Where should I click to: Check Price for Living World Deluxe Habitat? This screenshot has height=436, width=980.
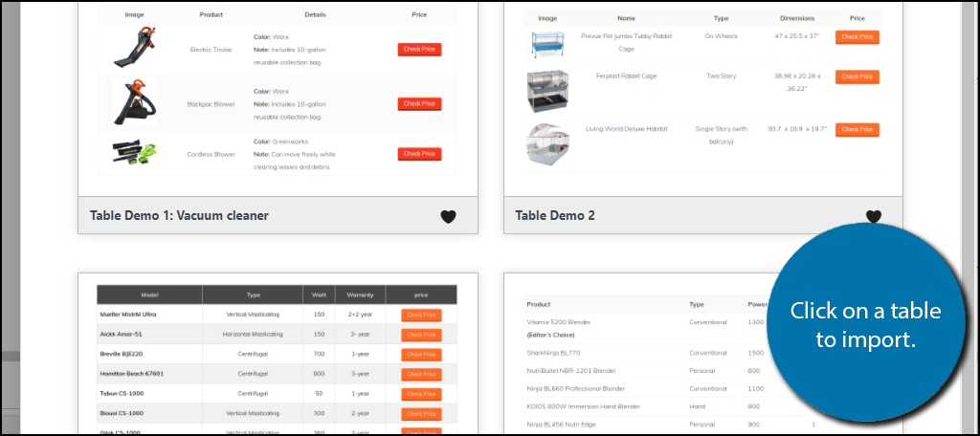click(857, 129)
